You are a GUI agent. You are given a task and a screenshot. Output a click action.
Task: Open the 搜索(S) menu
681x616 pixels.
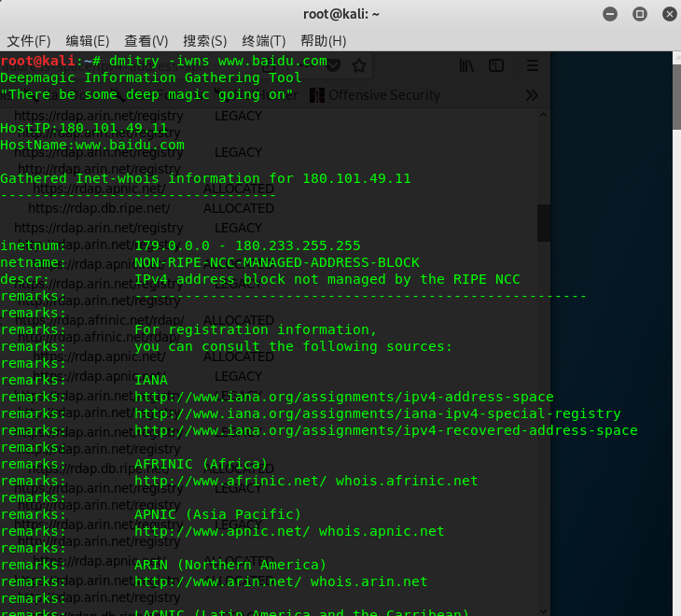tap(205, 41)
